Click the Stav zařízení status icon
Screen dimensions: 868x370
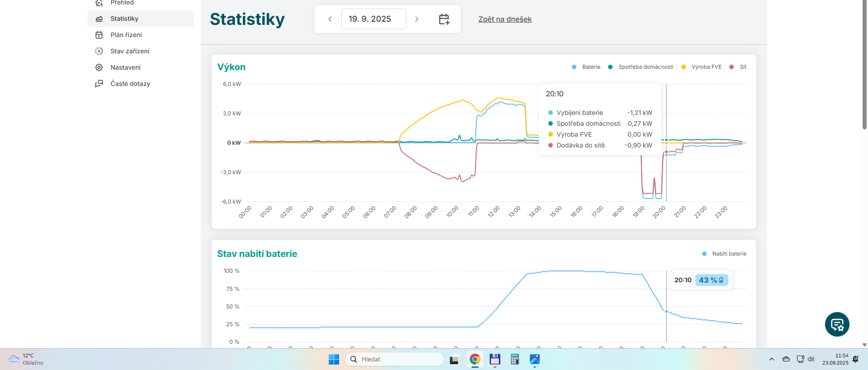[99, 51]
